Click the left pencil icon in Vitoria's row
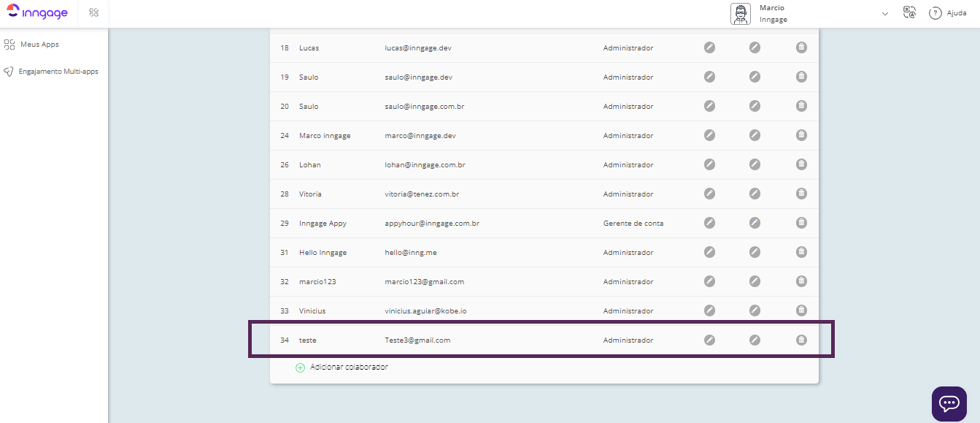This screenshot has height=423, width=980. click(x=709, y=194)
